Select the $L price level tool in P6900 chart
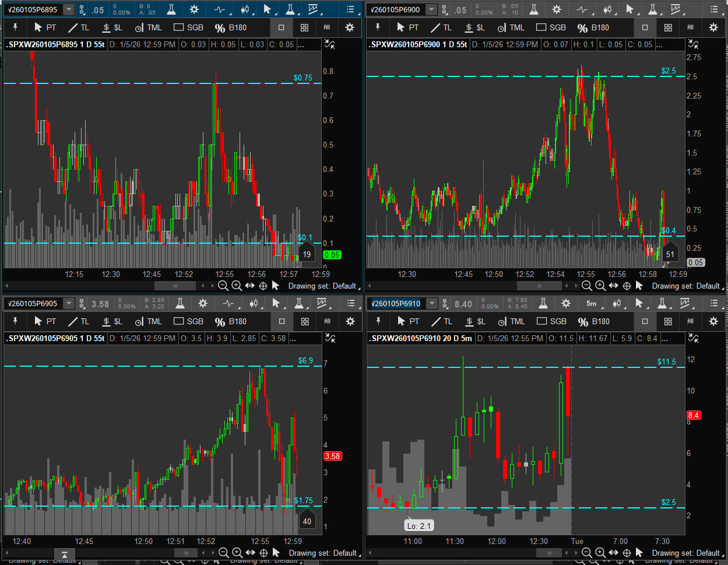Screen dimensions: 728x565 point(473,27)
